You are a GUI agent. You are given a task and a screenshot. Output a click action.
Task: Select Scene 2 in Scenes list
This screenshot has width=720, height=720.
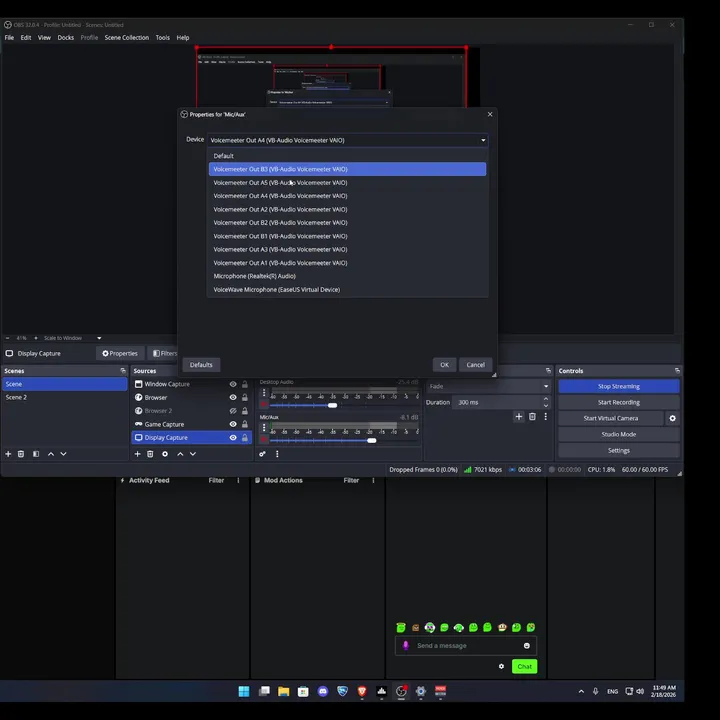point(64,397)
